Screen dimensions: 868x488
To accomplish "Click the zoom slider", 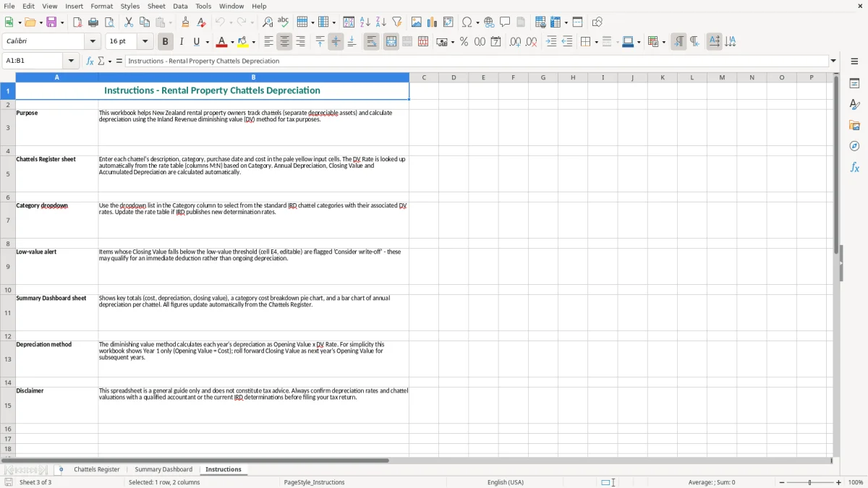I will tap(809, 482).
